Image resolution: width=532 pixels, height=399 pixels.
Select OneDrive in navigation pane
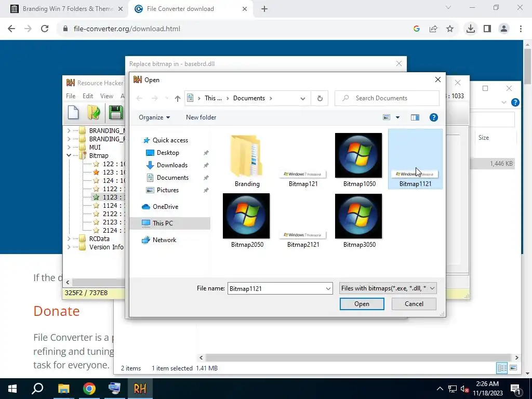(160, 207)
